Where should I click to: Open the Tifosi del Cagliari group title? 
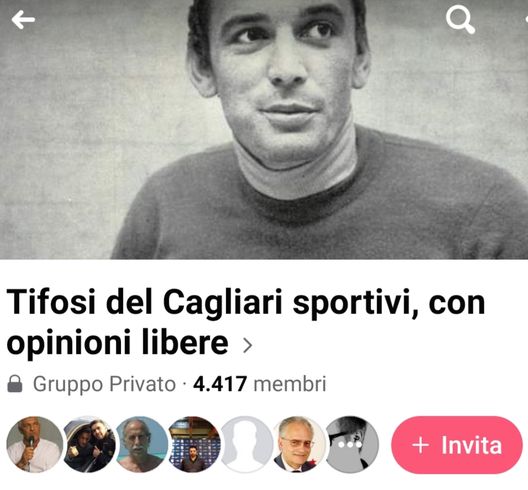pyautogui.click(x=246, y=322)
